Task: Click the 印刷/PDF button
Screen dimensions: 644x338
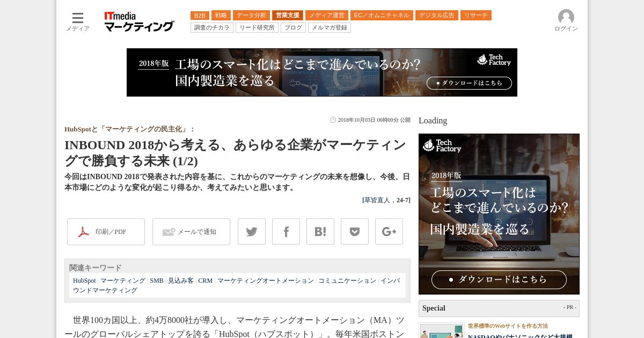Action: point(106,232)
